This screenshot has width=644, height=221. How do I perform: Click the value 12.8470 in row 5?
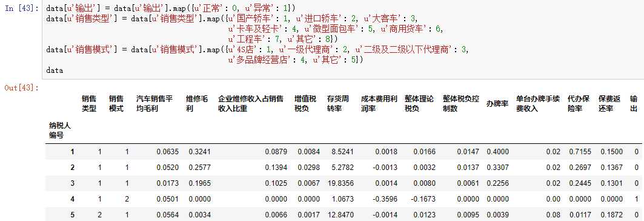pyautogui.click(x=340, y=215)
